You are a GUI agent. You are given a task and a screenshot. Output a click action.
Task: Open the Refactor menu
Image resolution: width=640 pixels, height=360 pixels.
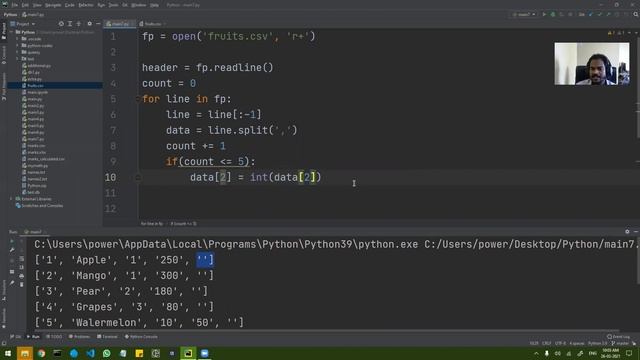[x=86, y=5]
